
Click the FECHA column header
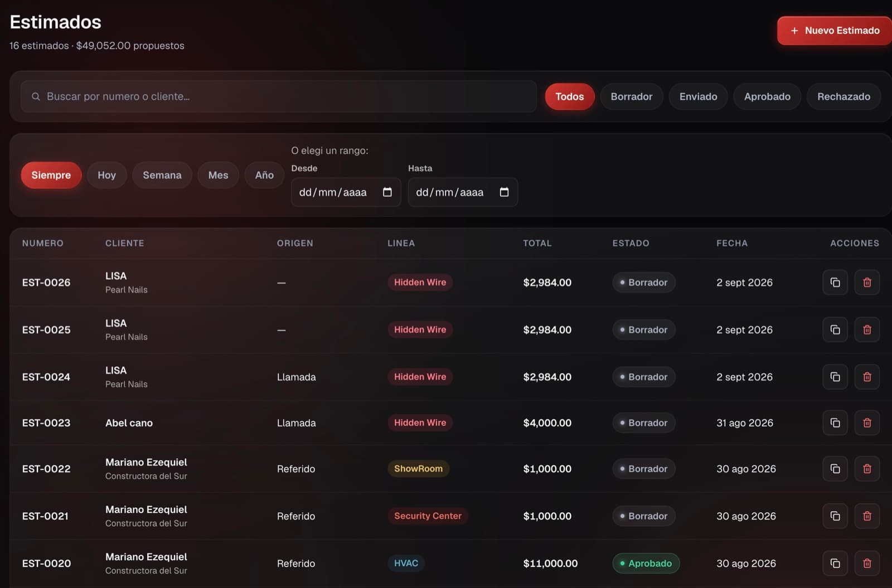(x=732, y=243)
